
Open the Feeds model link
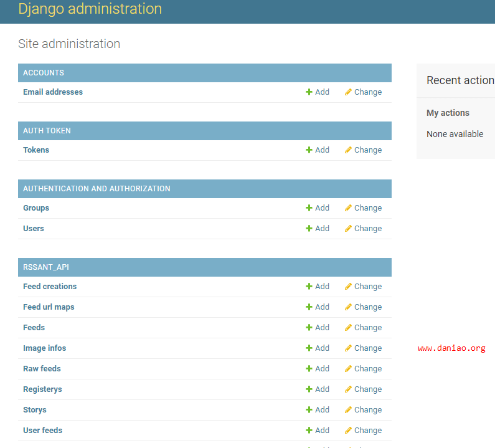[x=34, y=328]
